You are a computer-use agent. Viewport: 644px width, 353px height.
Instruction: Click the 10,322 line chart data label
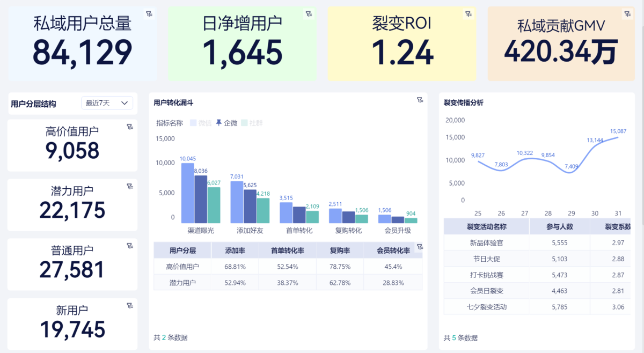525,153
